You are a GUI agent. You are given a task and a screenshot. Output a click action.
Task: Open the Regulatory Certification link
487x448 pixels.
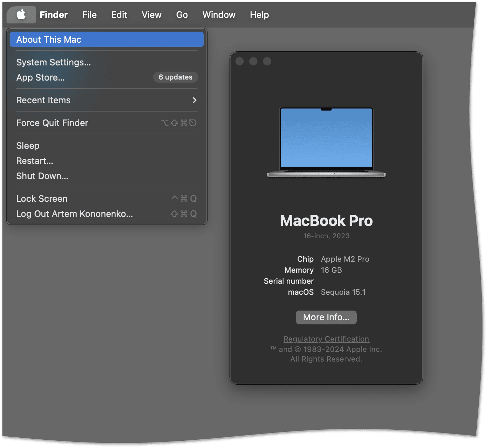click(x=326, y=339)
